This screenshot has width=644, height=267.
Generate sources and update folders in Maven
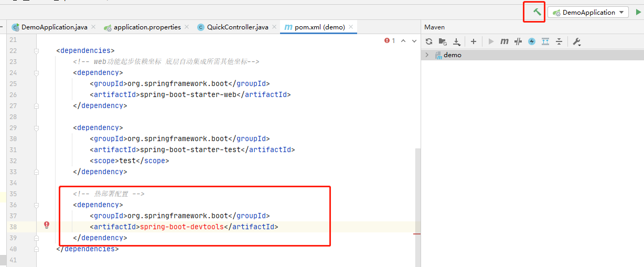[x=443, y=41]
